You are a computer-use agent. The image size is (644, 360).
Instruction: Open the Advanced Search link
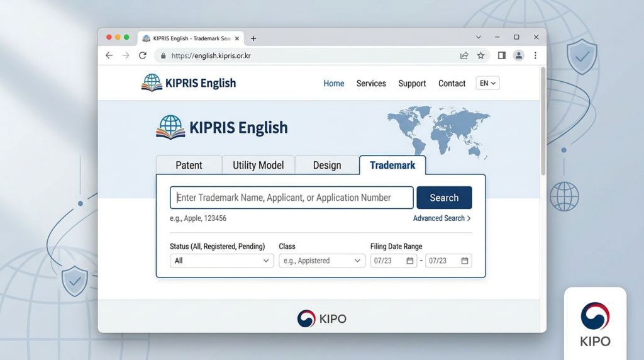442,218
